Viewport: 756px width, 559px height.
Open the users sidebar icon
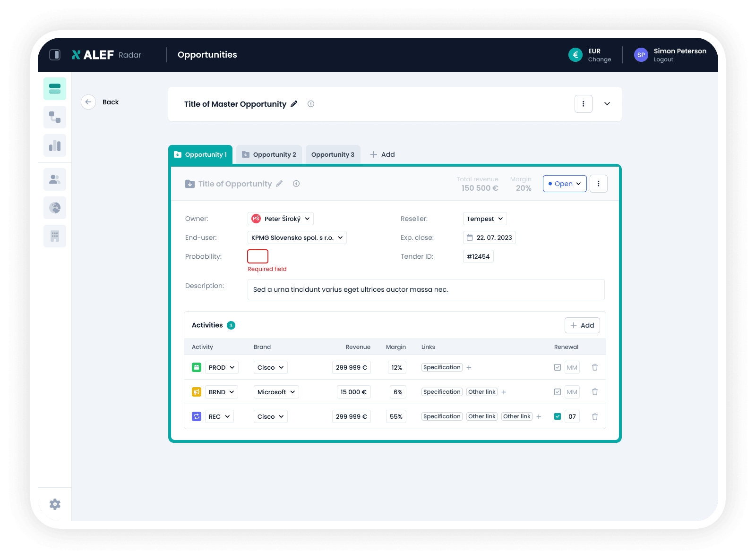(x=55, y=179)
